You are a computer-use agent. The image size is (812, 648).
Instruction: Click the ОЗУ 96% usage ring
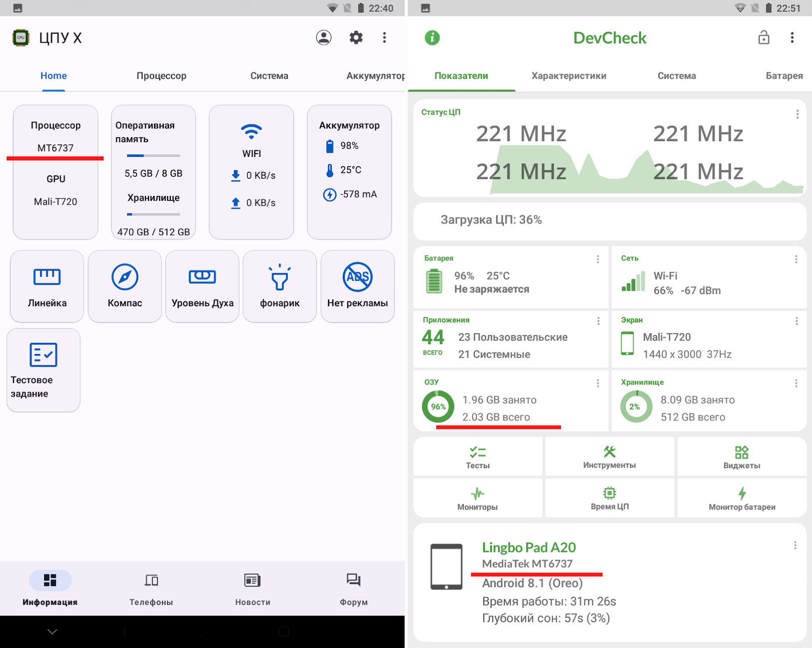tap(438, 406)
